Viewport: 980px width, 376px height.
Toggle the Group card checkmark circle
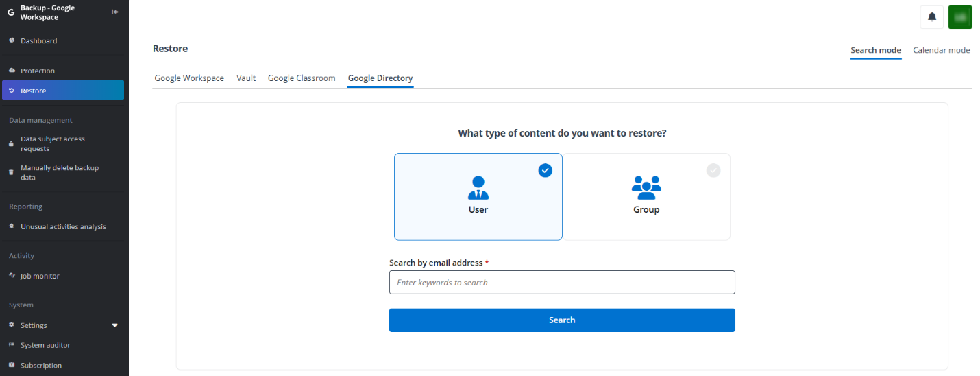713,170
